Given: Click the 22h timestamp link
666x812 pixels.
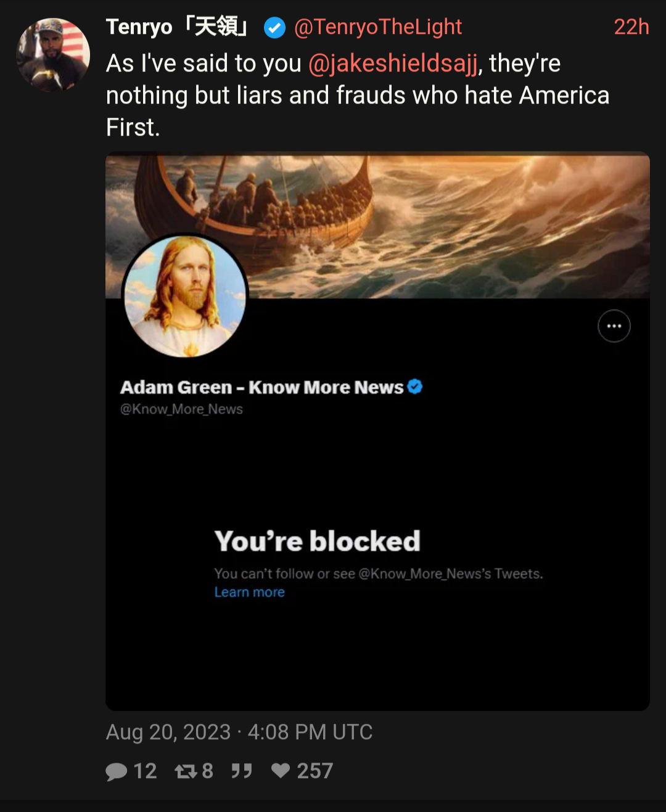Looking at the screenshot, I should [x=631, y=27].
